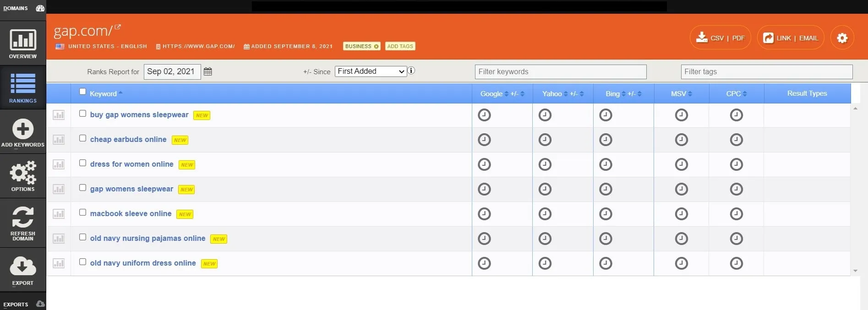Click into the Filter keywords field

point(560,72)
